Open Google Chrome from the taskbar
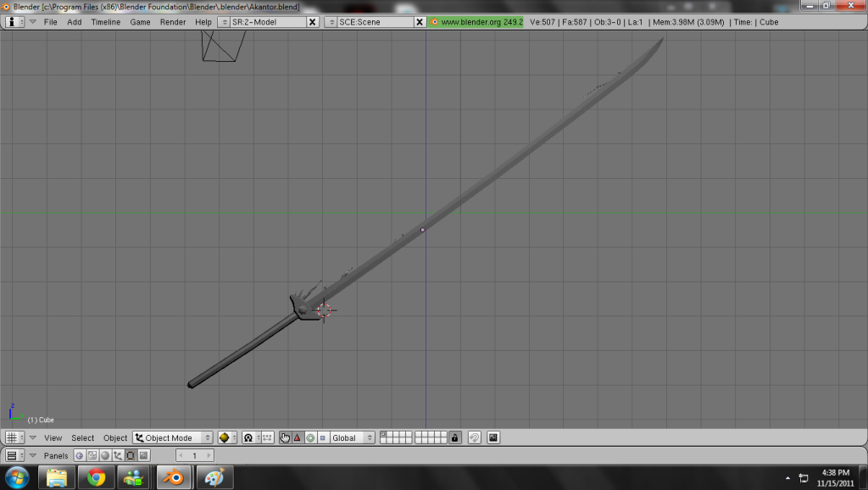Viewport: 868px width, 490px height. pos(96,477)
